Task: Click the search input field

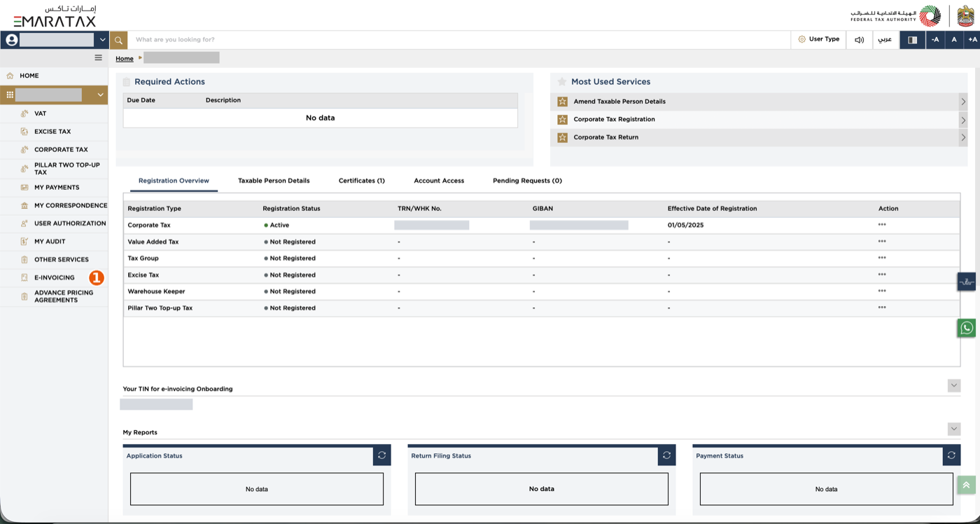Action: (458, 40)
